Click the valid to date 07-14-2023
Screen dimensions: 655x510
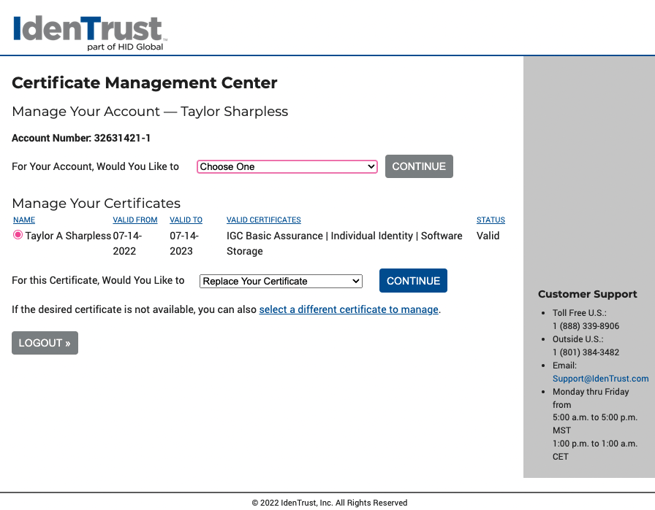(184, 244)
